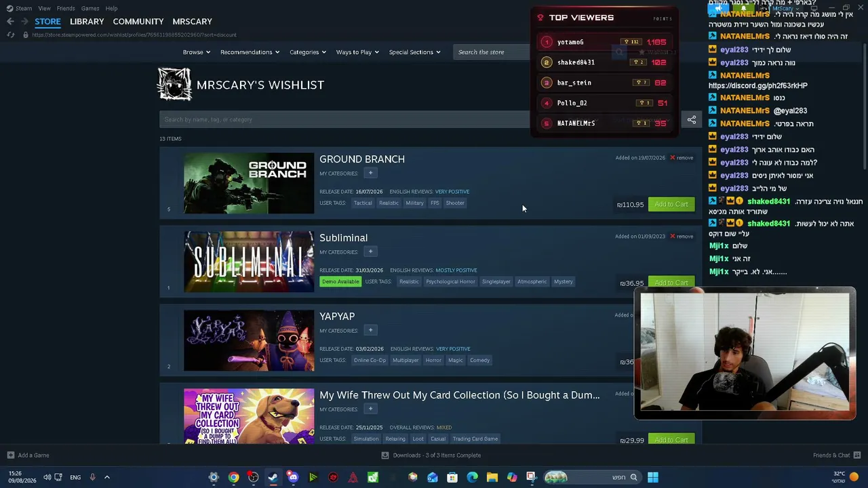Viewport: 868px width, 488px height.
Task: Remove Subliminal from the wishlist
Action: click(682, 237)
